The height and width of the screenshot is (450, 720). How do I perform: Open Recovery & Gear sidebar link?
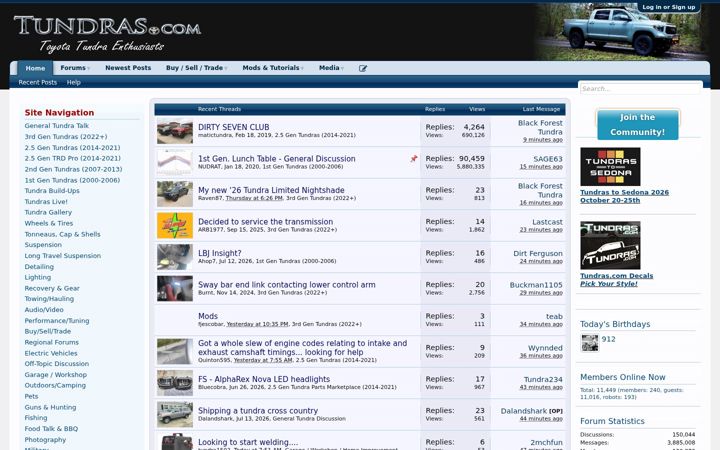point(52,288)
